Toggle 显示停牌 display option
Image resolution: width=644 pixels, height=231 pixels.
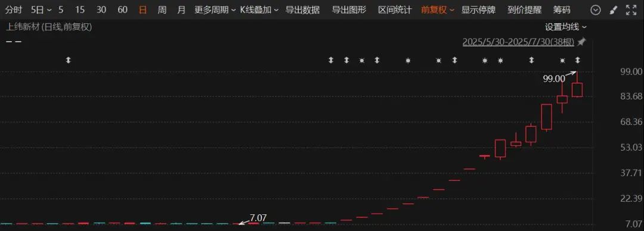coord(478,10)
